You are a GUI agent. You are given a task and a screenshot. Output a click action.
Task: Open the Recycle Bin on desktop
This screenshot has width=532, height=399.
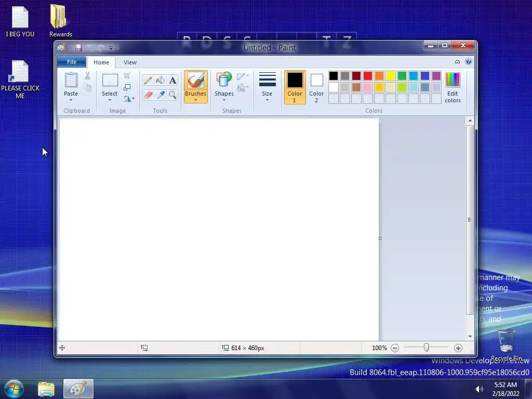coord(506,345)
